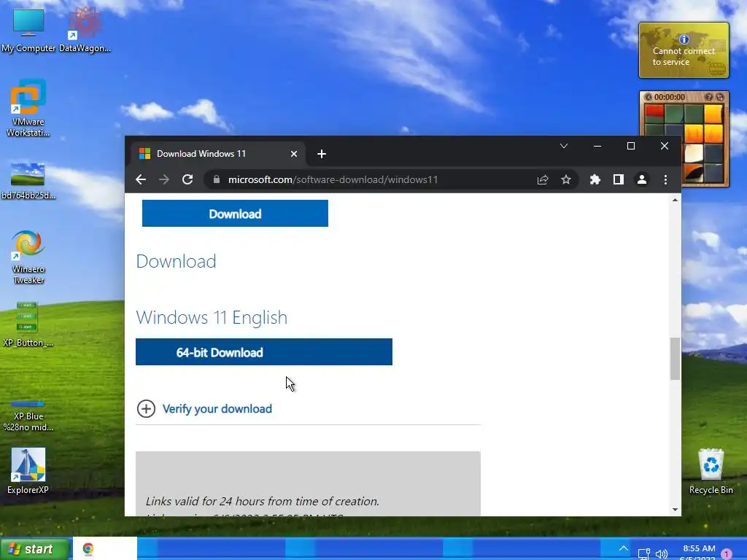Click Verify your download link
747x560 pixels.
pyautogui.click(x=217, y=408)
